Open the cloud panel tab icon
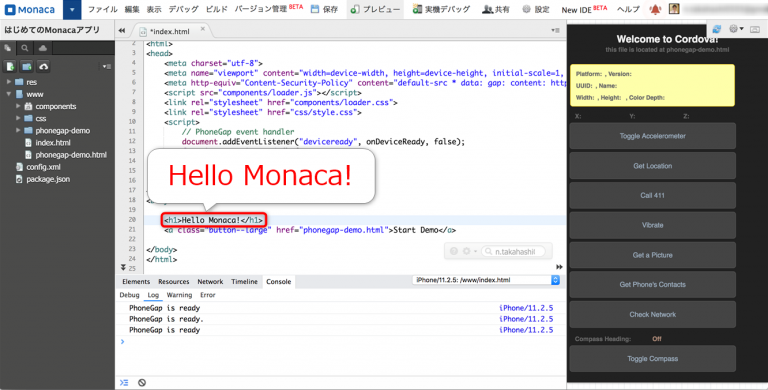The width and height of the screenshot is (768, 390). [x=43, y=48]
